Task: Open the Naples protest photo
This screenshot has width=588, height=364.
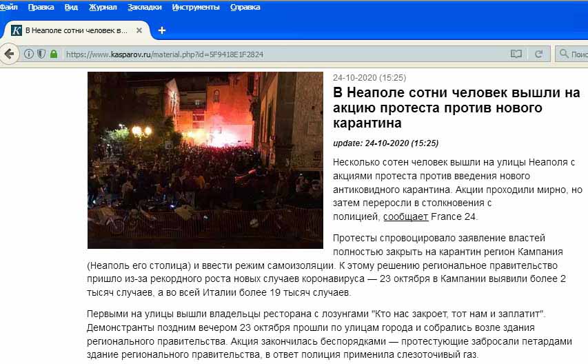Action: pos(205,160)
